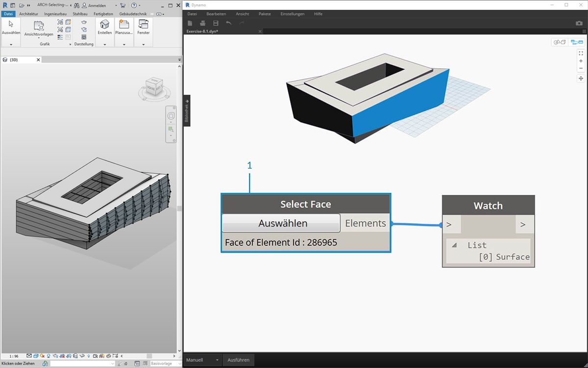Open the Autodesk store cart icon
This screenshot has width=588, height=368.
[x=122, y=5]
